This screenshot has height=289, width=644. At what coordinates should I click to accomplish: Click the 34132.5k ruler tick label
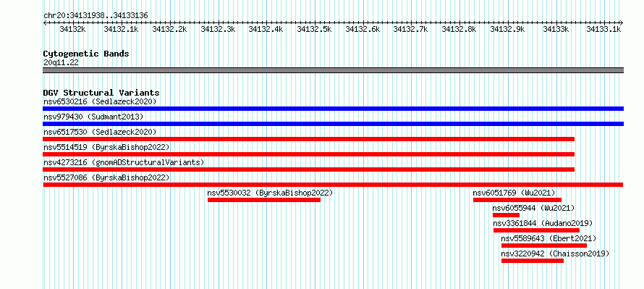click(x=314, y=29)
